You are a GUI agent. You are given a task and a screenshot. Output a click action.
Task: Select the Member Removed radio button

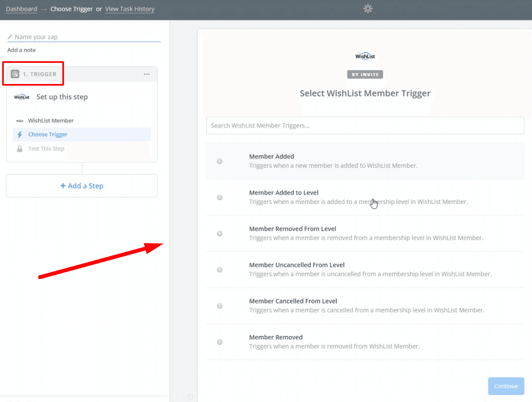click(220, 342)
